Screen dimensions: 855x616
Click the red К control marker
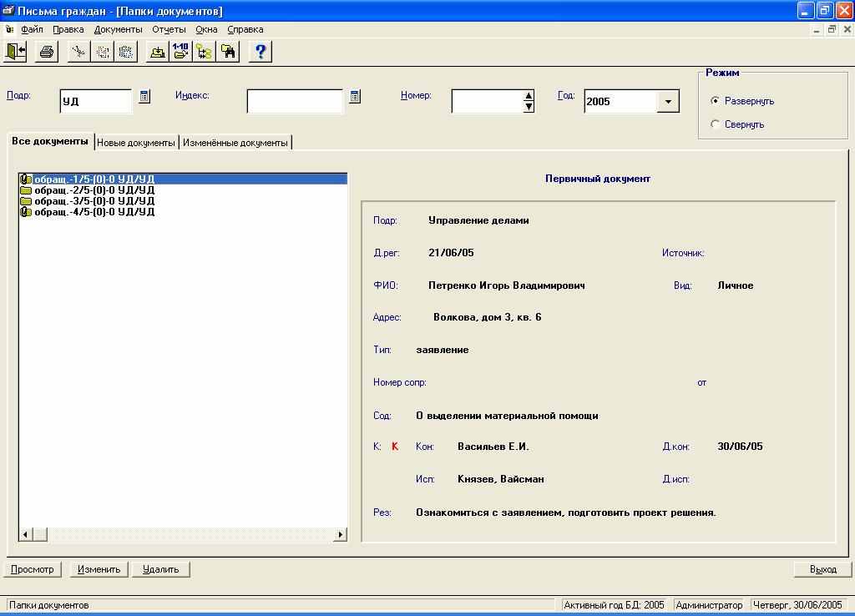pyautogui.click(x=395, y=447)
